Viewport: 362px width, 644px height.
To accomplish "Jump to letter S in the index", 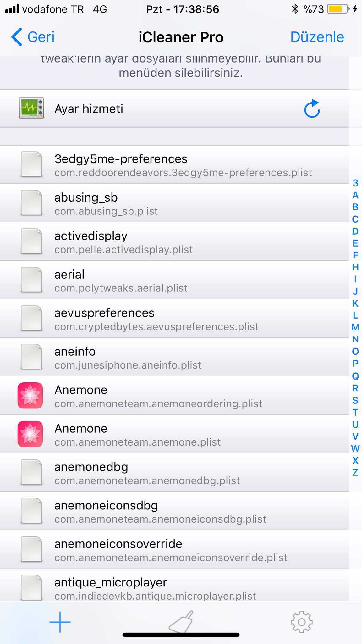I will tap(355, 400).
